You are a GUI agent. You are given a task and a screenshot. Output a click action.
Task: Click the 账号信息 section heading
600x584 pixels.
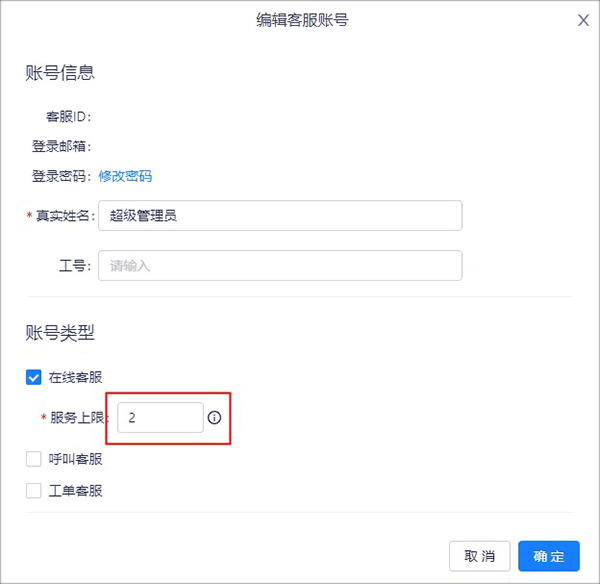[60, 72]
